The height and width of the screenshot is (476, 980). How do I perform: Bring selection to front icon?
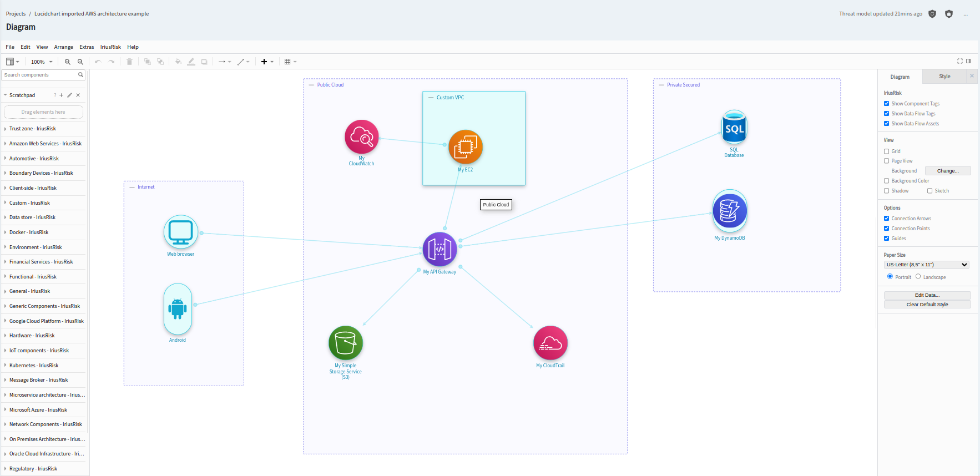coord(148,62)
